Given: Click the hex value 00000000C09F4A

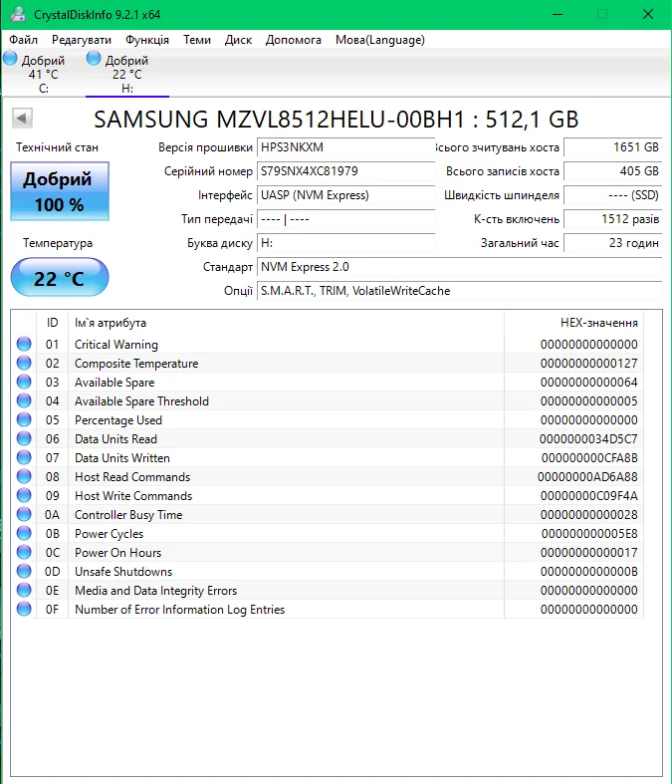Looking at the screenshot, I should (x=589, y=496).
